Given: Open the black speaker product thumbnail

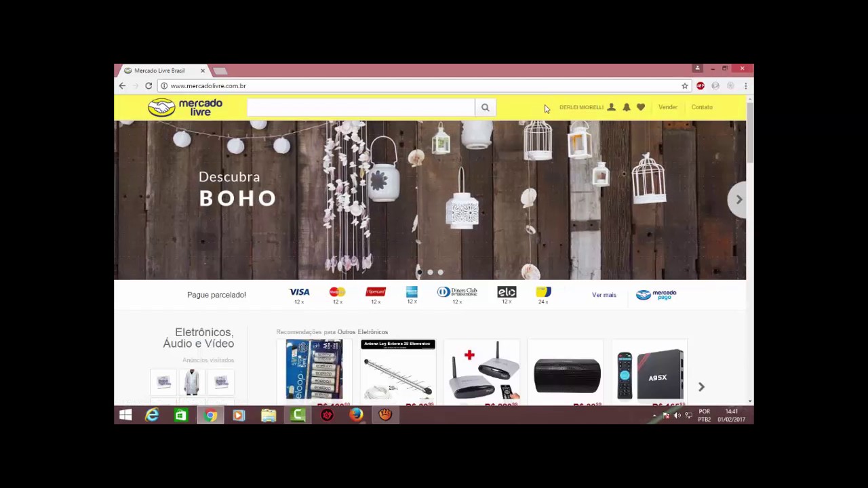Looking at the screenshot, I should pyautogui.click(x=567, y=375).
